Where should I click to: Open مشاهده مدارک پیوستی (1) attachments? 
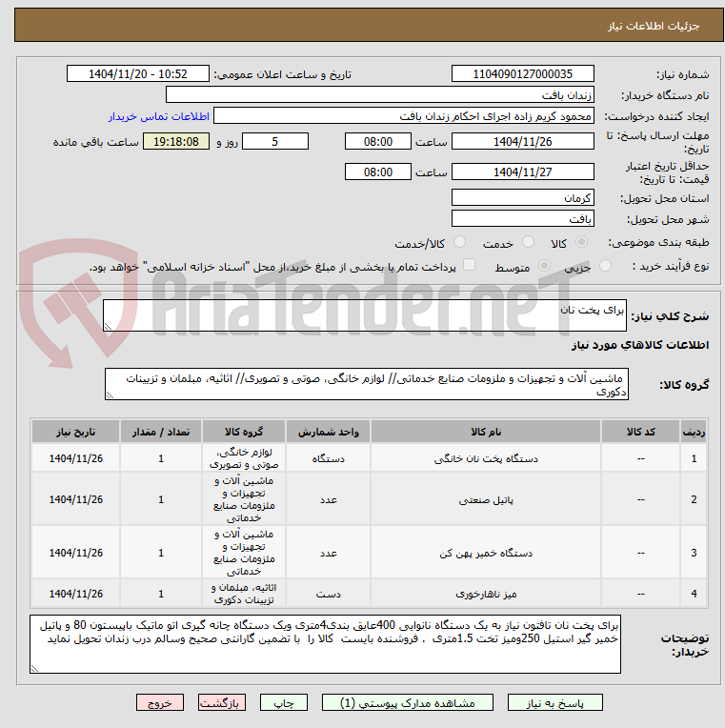pos(408,703)
